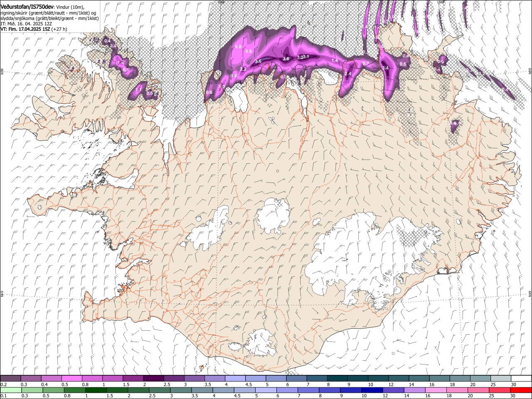Screen dimensions: 532x399
Task: Select upper scale white swatch at 30
Action: pos(521,378)
